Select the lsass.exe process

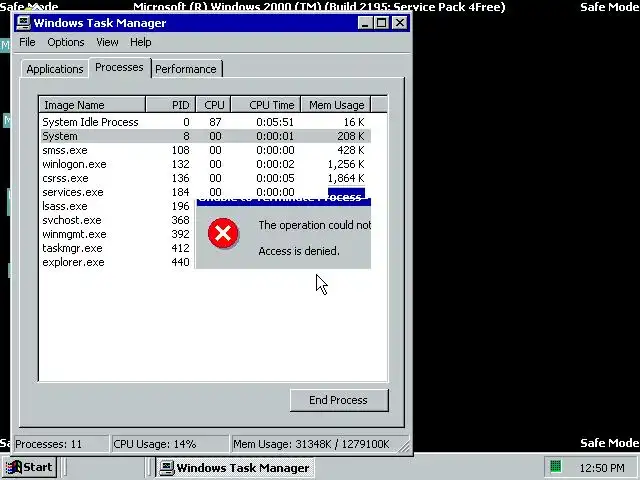click(118, 206)
